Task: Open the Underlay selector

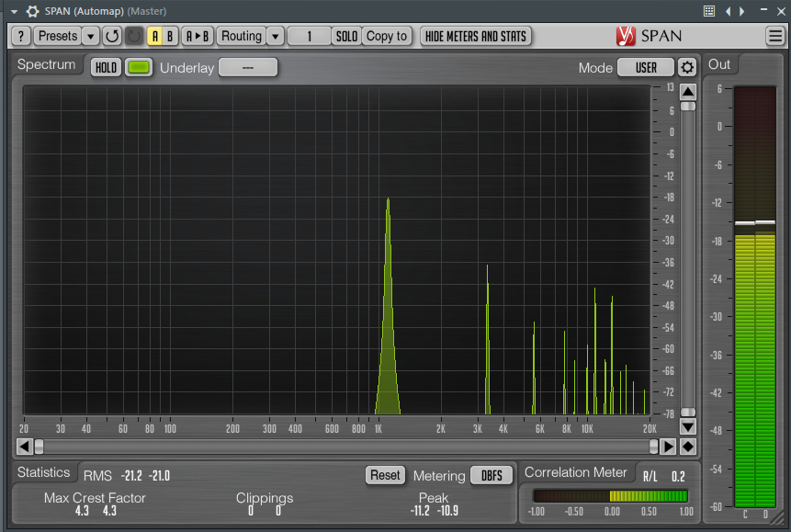Action: 248,68
